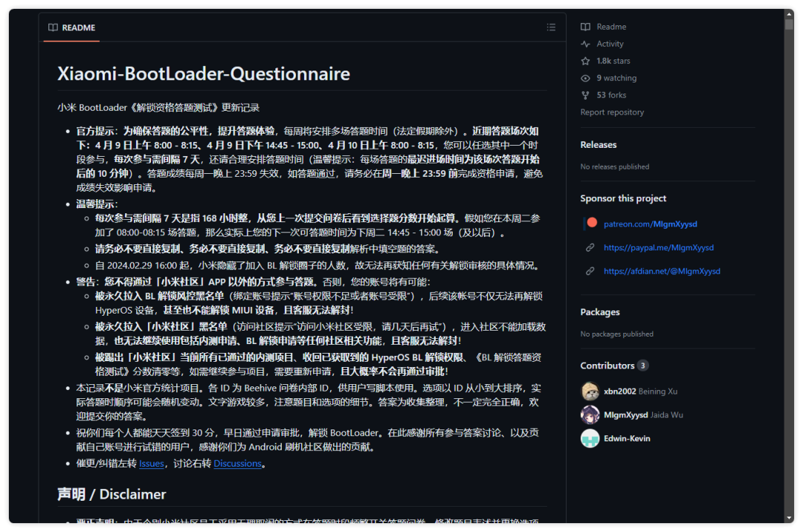The width and height of the screenshot is (803, 532).
Task: Open https://afdian.net/@MlgmXyysd link
Action: (662, 271)
